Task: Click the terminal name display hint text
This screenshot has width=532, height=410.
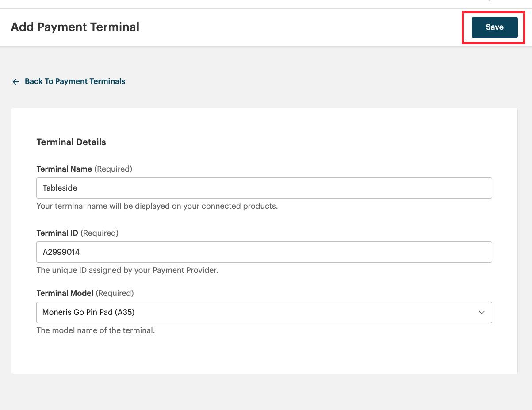Action: (157, 206)
